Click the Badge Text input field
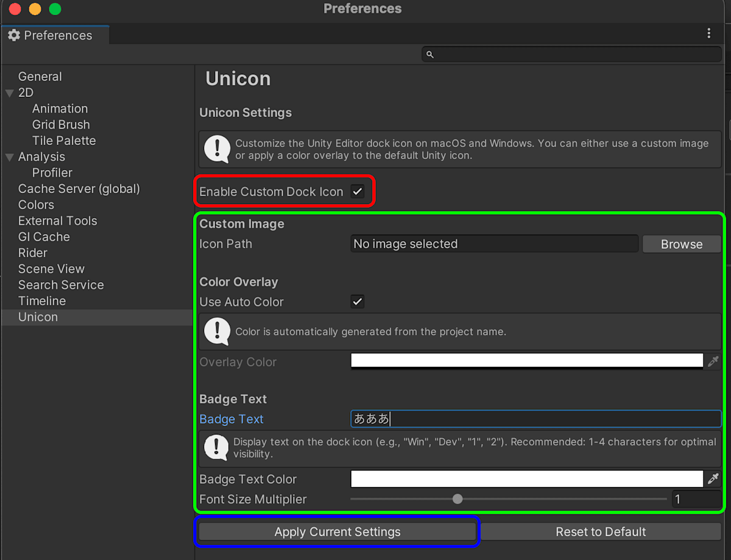This screenshot has width=731, height=560. 536,419
